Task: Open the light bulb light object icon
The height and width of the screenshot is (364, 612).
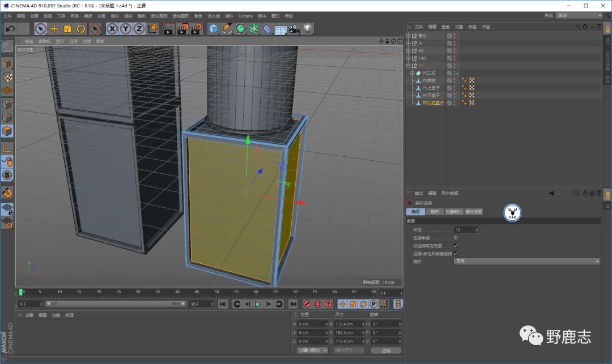Action: (308, 29)
